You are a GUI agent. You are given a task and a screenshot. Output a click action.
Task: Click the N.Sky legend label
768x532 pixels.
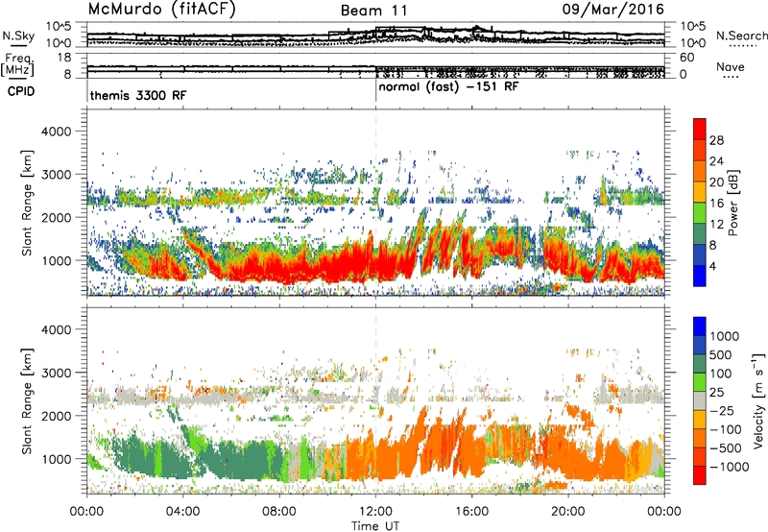click(x=18, y=36)
